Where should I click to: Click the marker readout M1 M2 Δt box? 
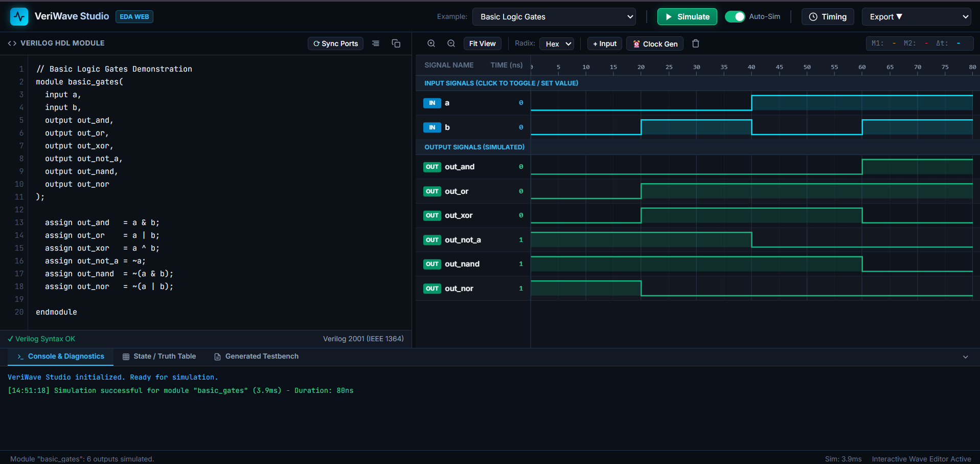click(x=920, y=43)
